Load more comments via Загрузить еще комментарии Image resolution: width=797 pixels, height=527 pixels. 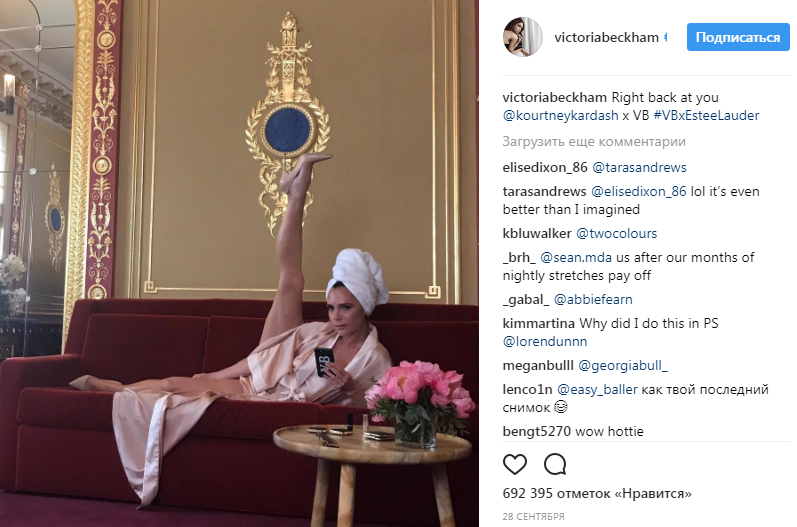[594, 141]
